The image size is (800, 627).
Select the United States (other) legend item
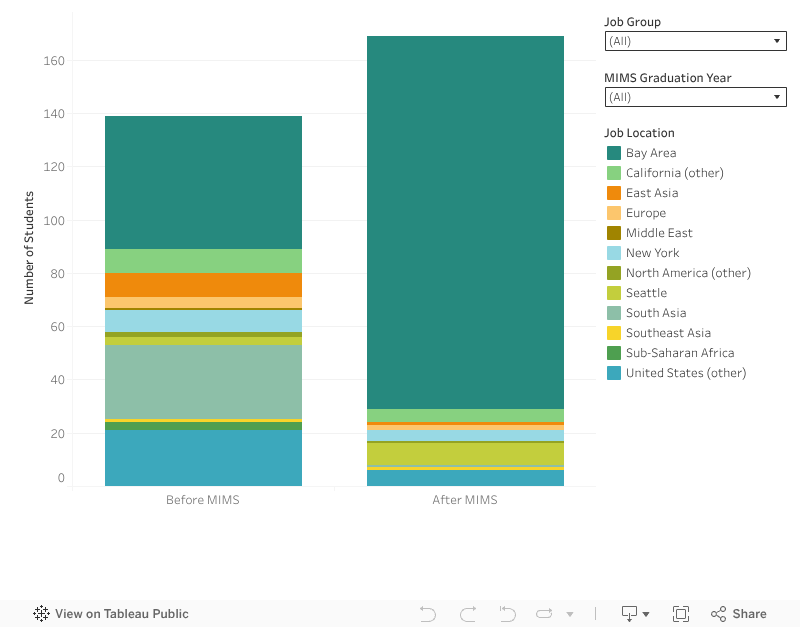click(x=685, y=373)
